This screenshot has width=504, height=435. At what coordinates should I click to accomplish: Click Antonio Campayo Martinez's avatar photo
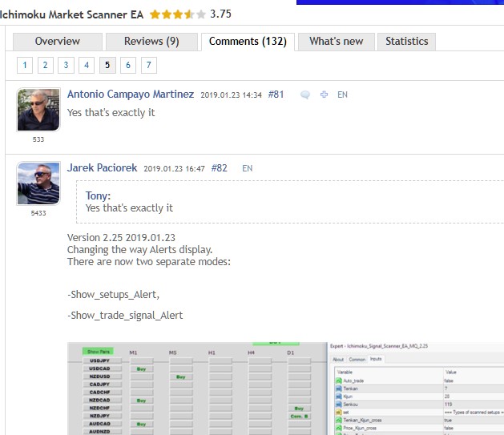tap(38, 110)
